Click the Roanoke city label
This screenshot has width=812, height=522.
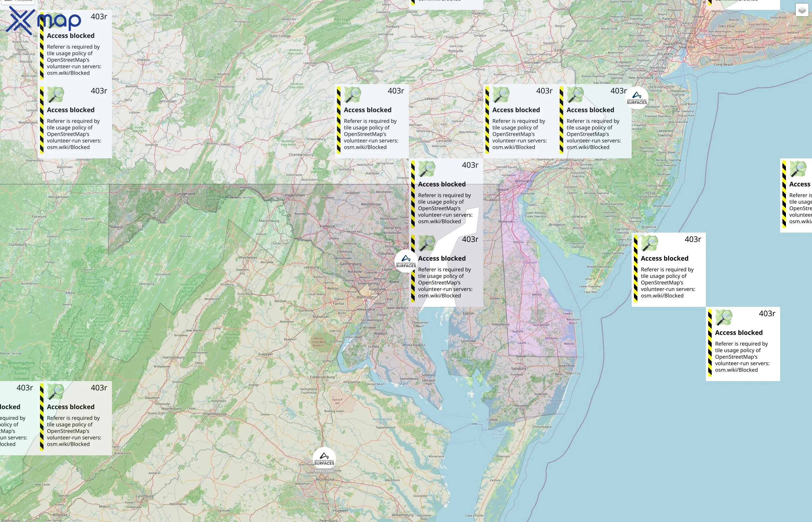(x=60, y=515)
